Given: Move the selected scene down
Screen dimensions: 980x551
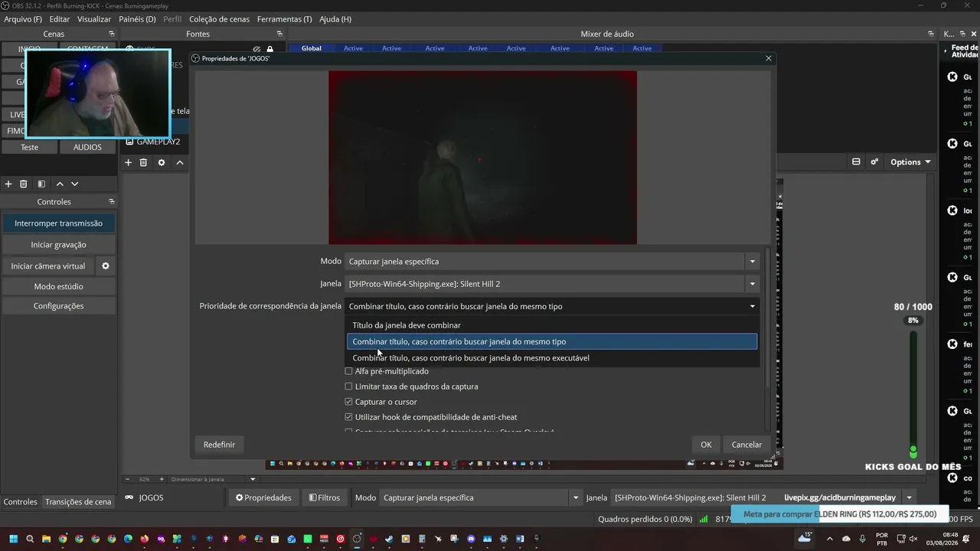Looking at the screenshot, I should [x=74, y=184].
